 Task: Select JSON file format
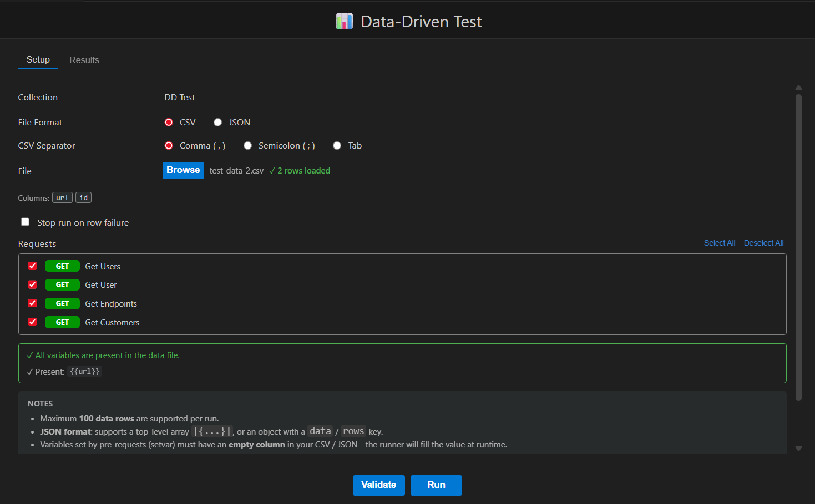click(218, 123)
